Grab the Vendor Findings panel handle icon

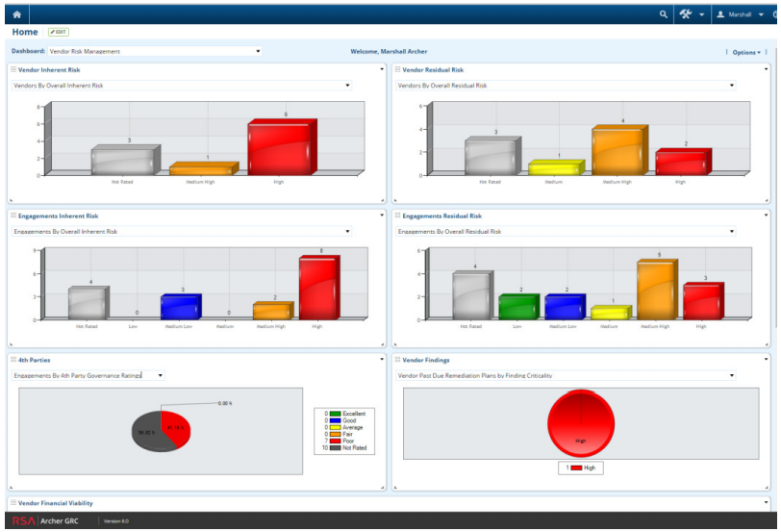click(397, 360)
